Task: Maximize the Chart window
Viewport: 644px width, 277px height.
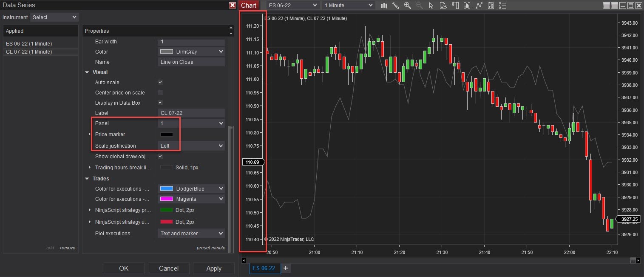Action: [631, 6]
